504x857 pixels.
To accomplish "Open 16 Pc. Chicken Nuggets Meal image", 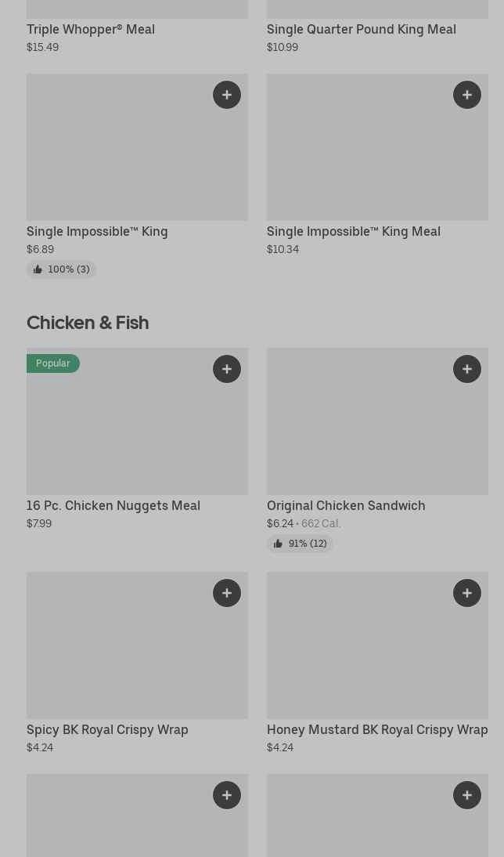I will click(125, 431).
